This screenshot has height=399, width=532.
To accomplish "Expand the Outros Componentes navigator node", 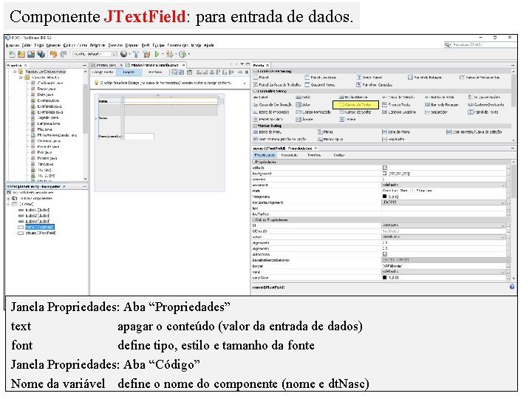I will tap(8, 199).
